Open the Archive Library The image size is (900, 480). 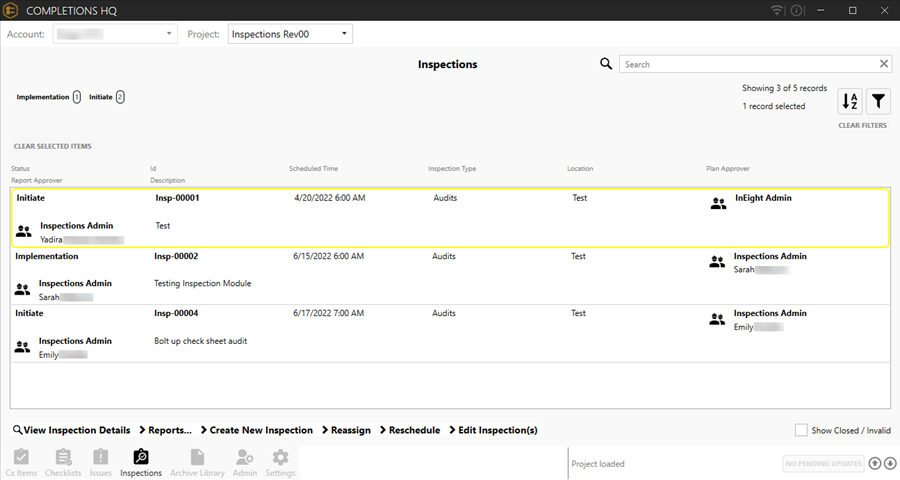click(197, 463)
